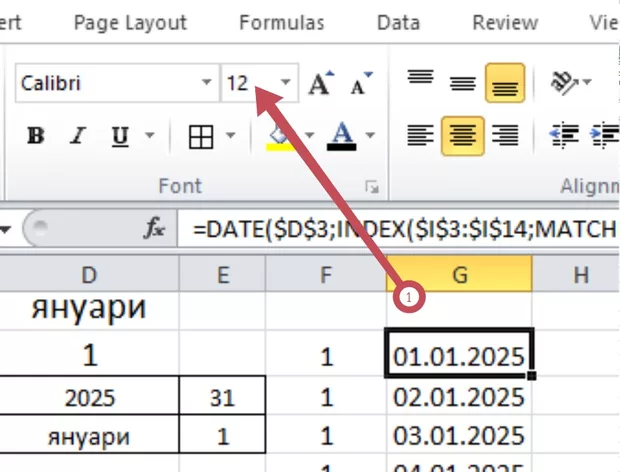The width and height of the screenshot is (620, 472).
Task: Open the font size dropdown arrow
Action: coord(285,82)
